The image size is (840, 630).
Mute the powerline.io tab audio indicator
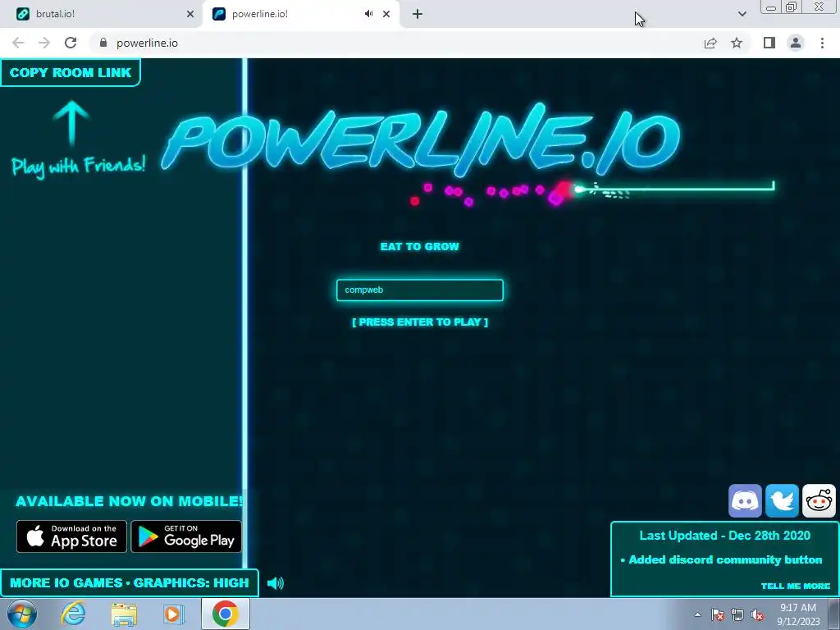coord(368,14)
